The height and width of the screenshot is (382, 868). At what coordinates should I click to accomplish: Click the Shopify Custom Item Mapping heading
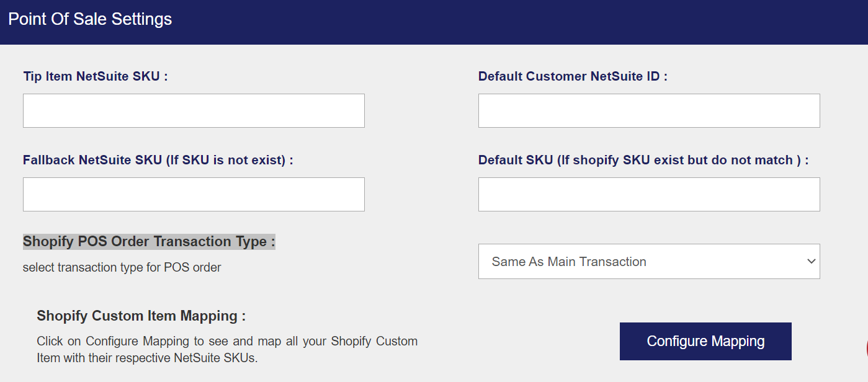point(141,316)
